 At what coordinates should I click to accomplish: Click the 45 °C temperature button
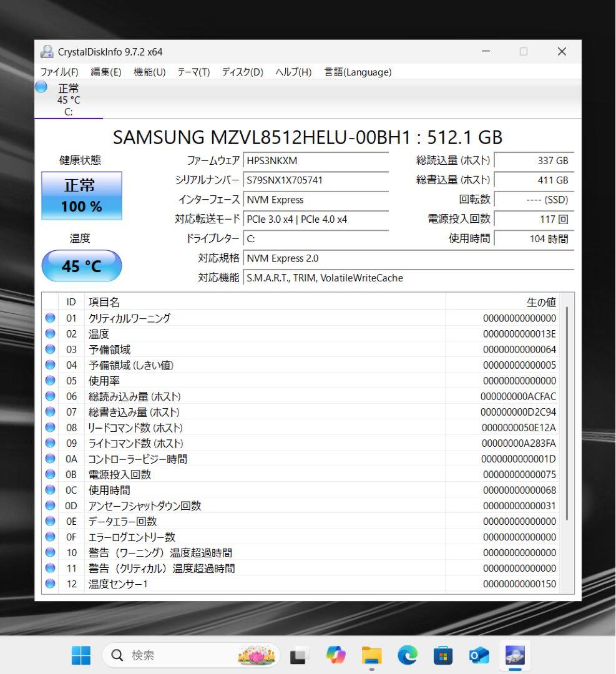pyautogui.click(x=82, y=266)
